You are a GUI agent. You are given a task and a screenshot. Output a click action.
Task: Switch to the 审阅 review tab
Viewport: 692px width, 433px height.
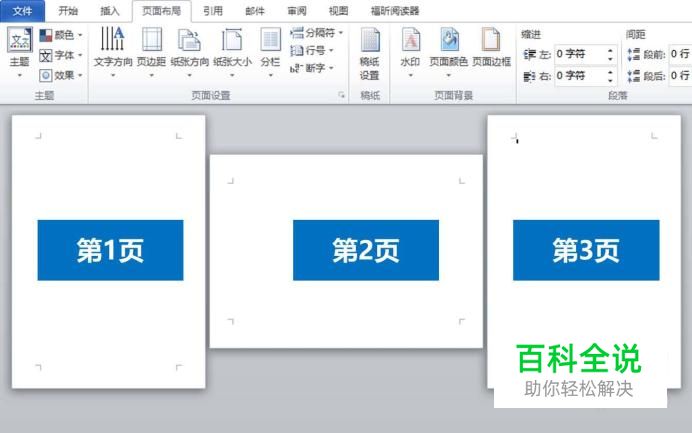pos(297,11)
